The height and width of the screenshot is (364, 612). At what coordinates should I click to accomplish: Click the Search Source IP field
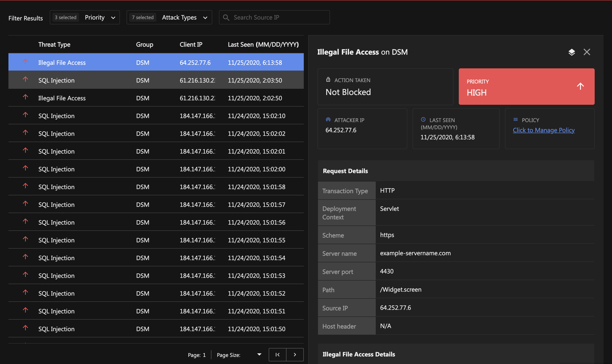274,17
